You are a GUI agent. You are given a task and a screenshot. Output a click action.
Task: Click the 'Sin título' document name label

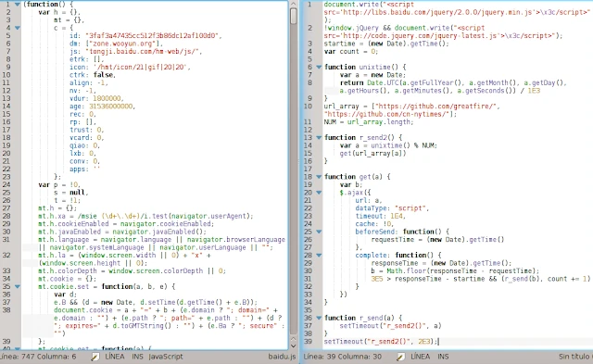coord(575,357)
